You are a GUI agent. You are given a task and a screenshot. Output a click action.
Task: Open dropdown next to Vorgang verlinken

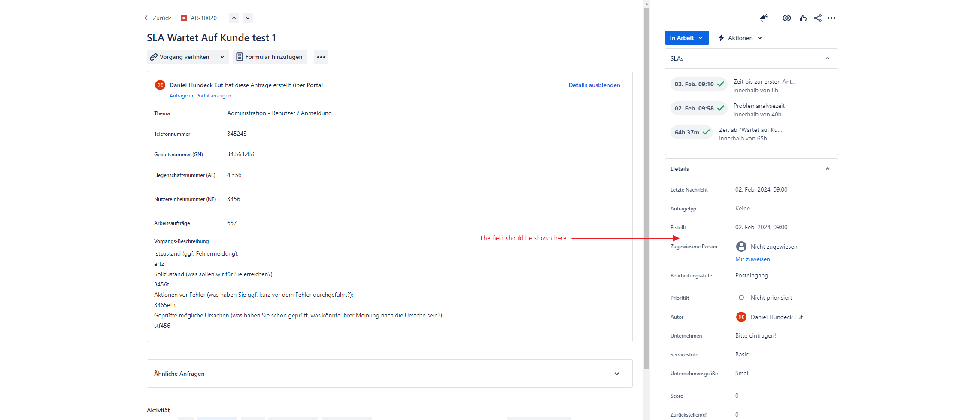[x=222, y=57]
